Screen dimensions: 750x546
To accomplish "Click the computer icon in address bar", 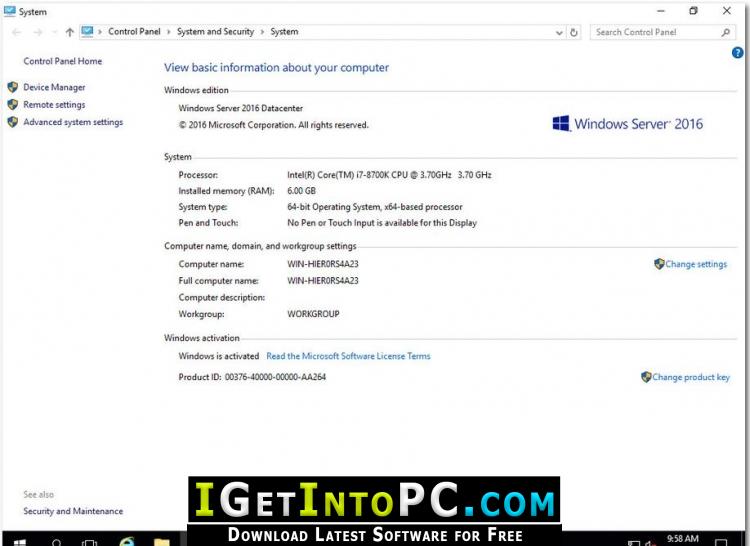I will click(x=87, y=32).
